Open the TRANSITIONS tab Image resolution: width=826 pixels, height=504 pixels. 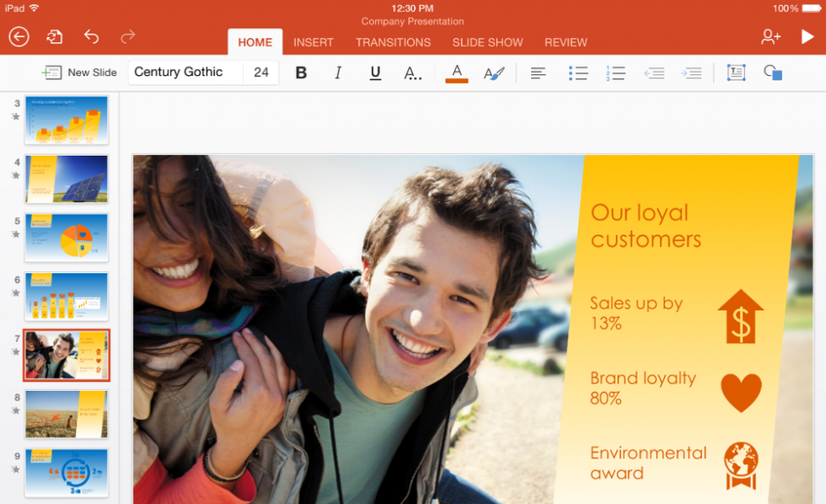click(393, 42)
